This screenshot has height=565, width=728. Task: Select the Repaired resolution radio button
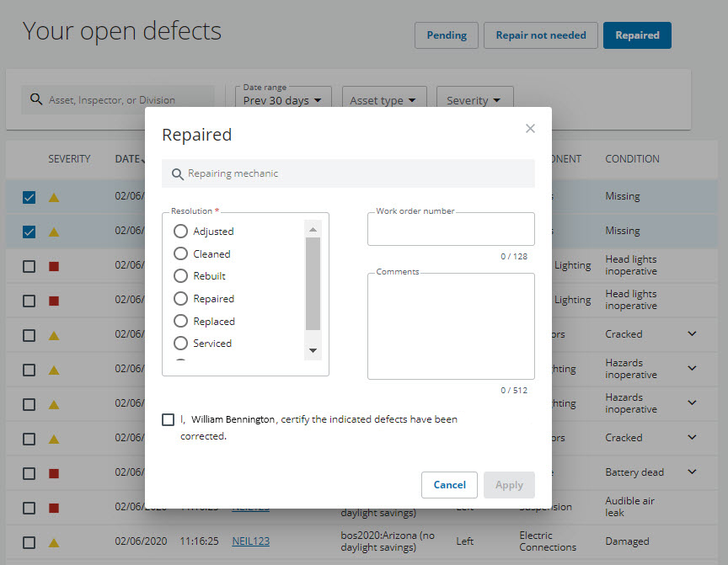point(179,298)
